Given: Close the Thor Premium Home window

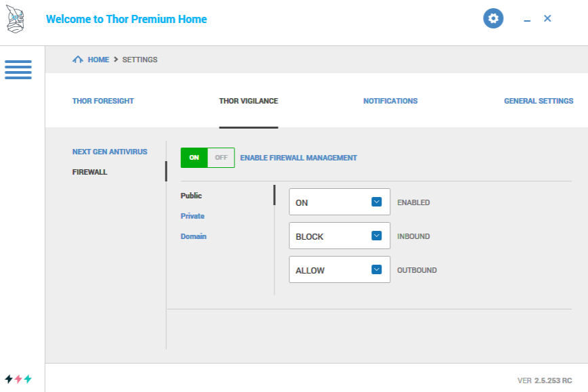Looking at the screenshot, I should 547,19.
